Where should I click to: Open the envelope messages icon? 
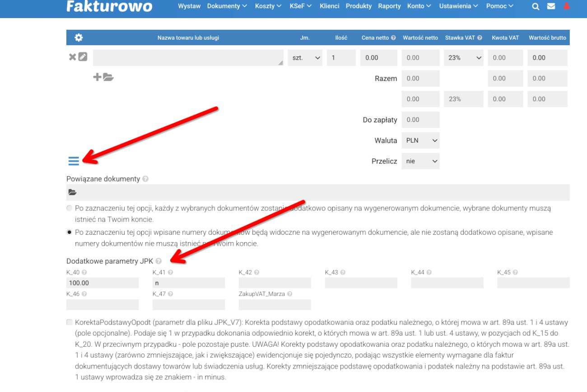tap(551, 6)
